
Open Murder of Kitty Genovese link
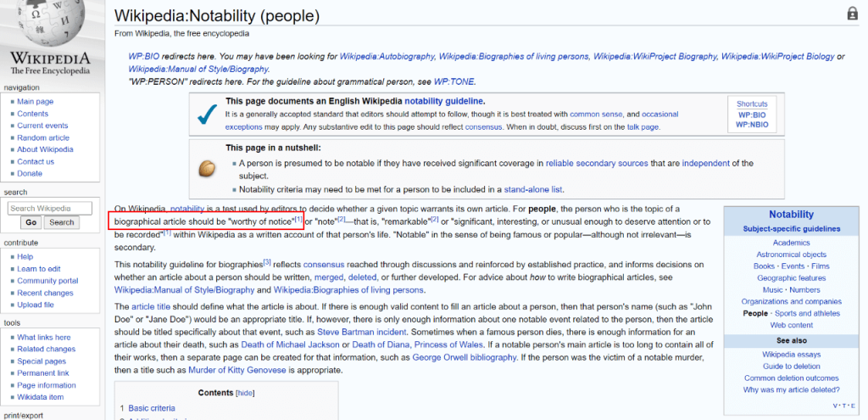pyautogui.click(x=237, y=370)
